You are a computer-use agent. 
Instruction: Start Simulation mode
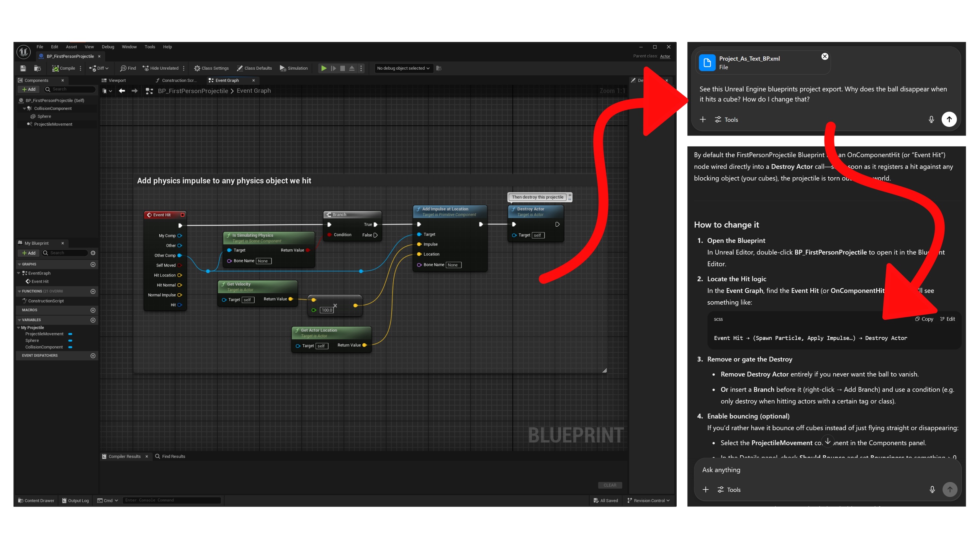(294, 68)
